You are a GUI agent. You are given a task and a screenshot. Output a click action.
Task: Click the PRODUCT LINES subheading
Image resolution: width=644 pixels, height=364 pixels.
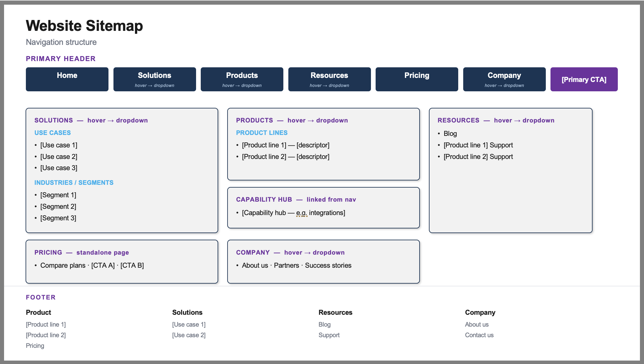262,133
